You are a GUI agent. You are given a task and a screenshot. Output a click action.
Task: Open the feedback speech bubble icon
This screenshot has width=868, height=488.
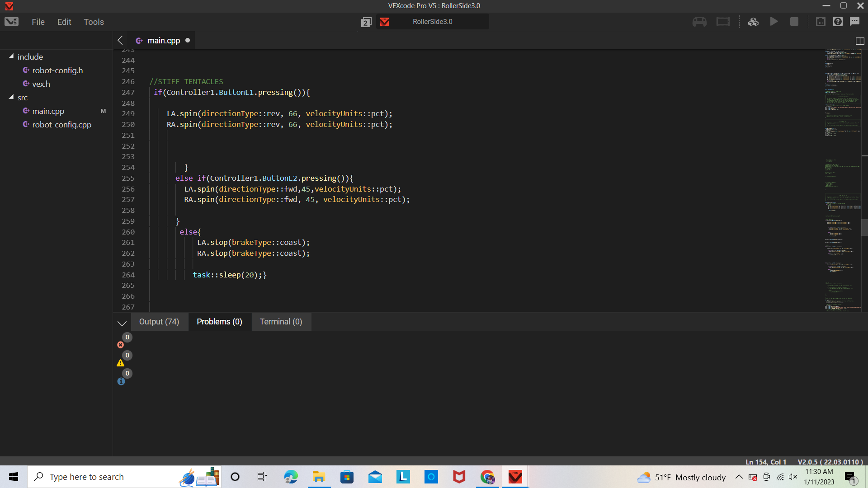(x=854, y=22)
